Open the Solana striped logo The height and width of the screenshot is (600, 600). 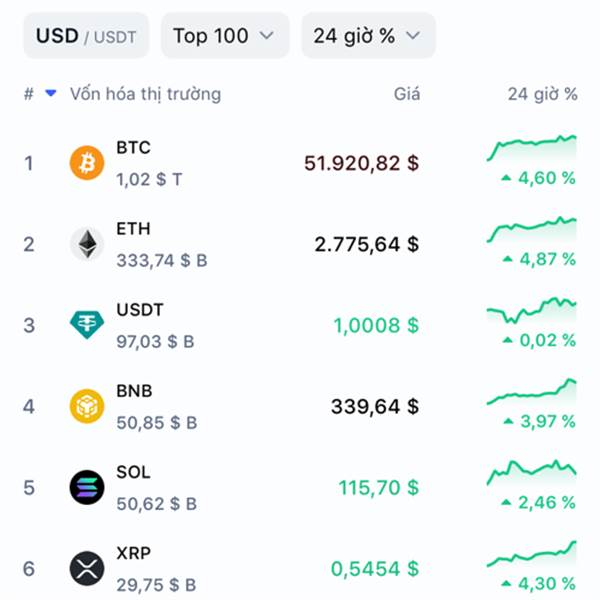click(x=87, y=488)
